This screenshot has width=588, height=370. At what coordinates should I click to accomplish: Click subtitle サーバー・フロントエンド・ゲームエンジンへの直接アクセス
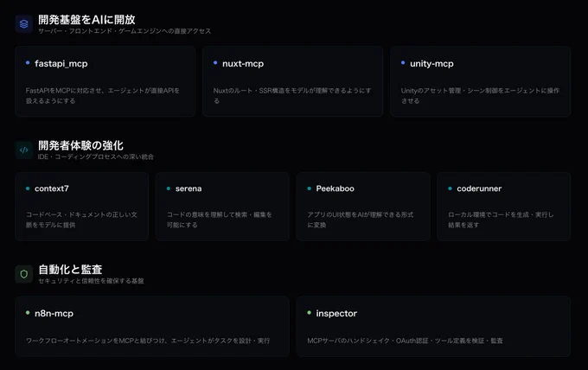pos(125,31)
